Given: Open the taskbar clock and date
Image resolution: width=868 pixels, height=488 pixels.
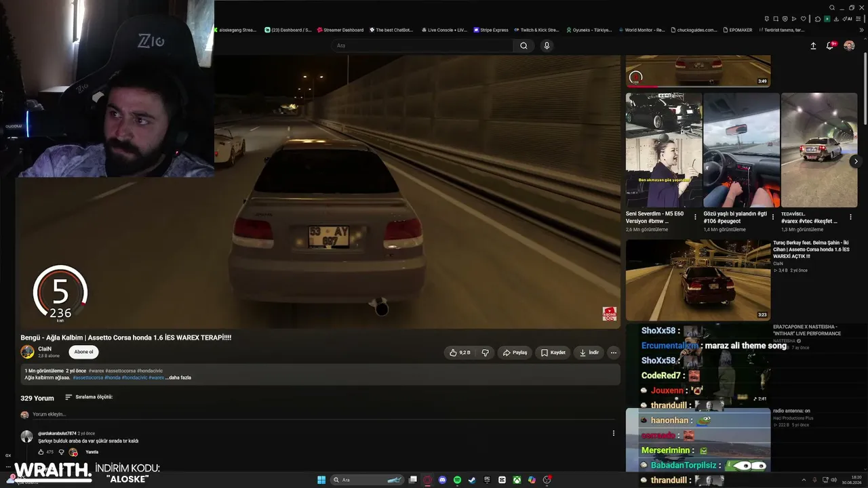Looking at the screenshot, I should [852, 480].
